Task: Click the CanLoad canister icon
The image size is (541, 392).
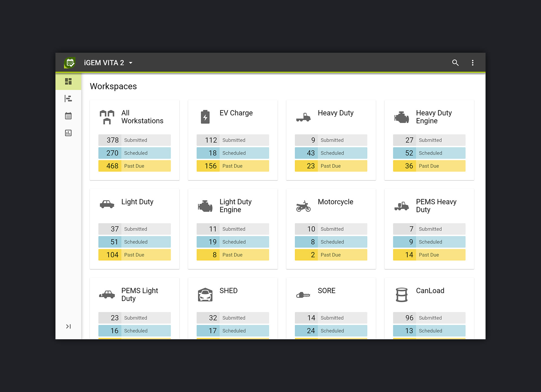Action: tap(402, 295)
